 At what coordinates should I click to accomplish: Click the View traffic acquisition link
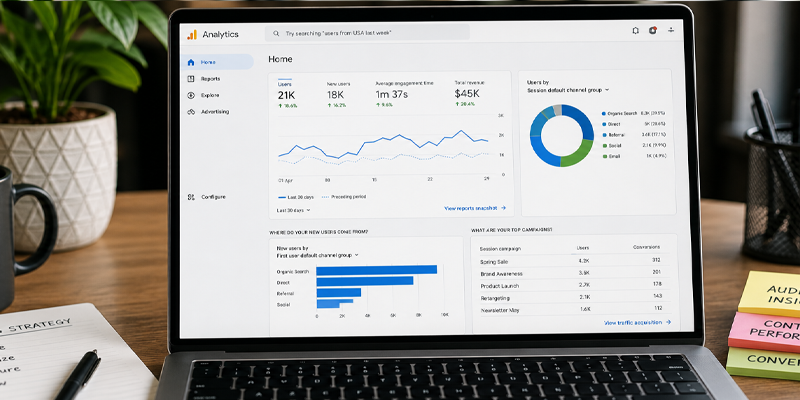click(637, 322)
